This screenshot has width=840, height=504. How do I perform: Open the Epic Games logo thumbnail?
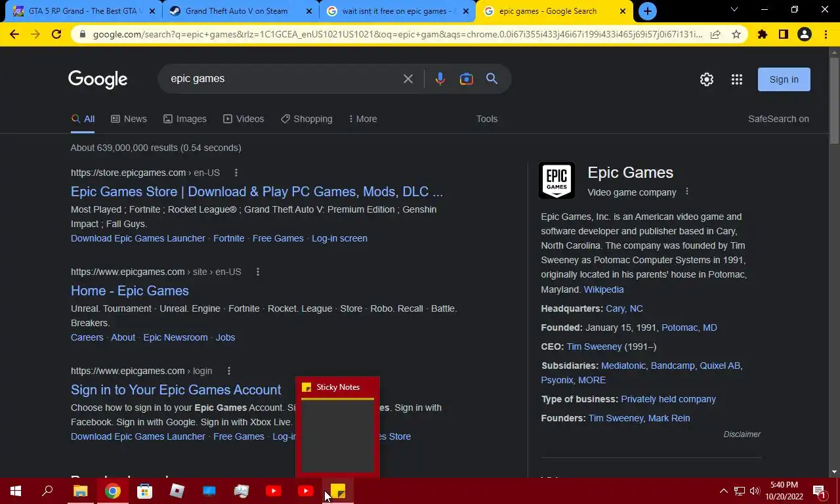(556, 180)
